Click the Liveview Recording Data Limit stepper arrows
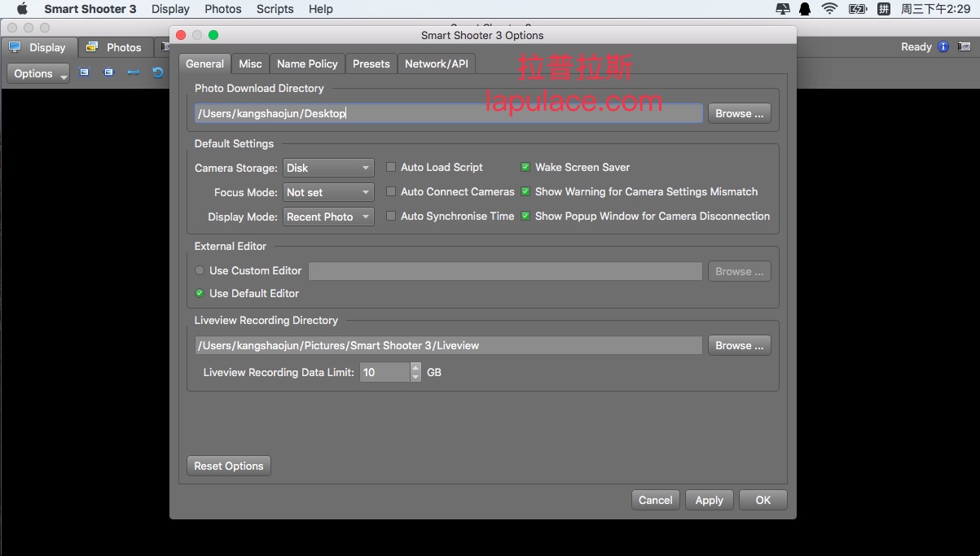 click(415, 372)
